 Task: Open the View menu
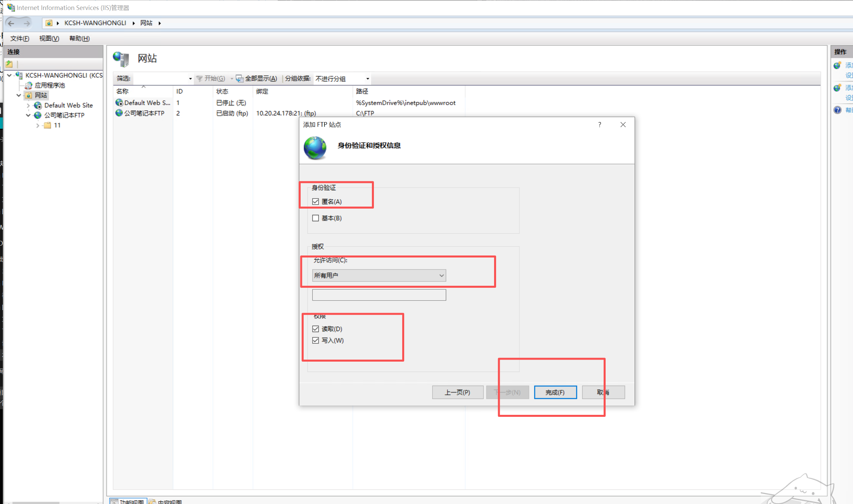(x=49, y=38)
